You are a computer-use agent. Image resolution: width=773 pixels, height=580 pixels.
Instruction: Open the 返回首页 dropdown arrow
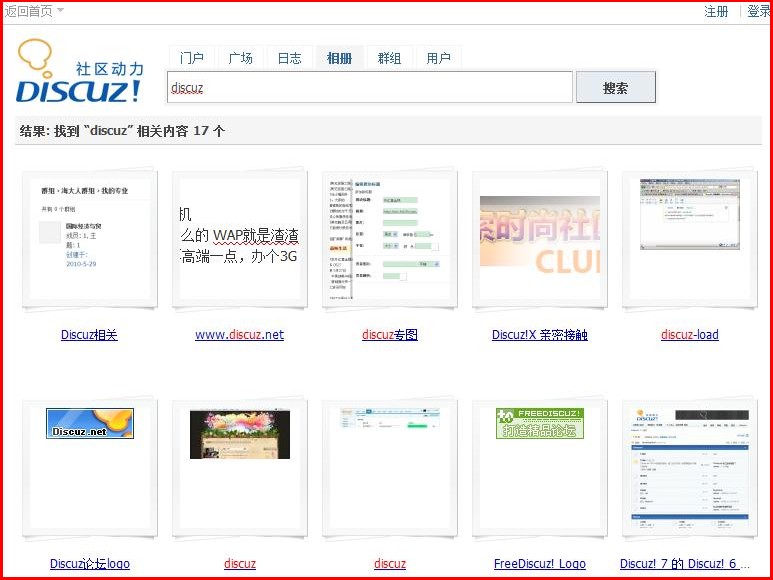pyautogui.click(x=60, y=10)
